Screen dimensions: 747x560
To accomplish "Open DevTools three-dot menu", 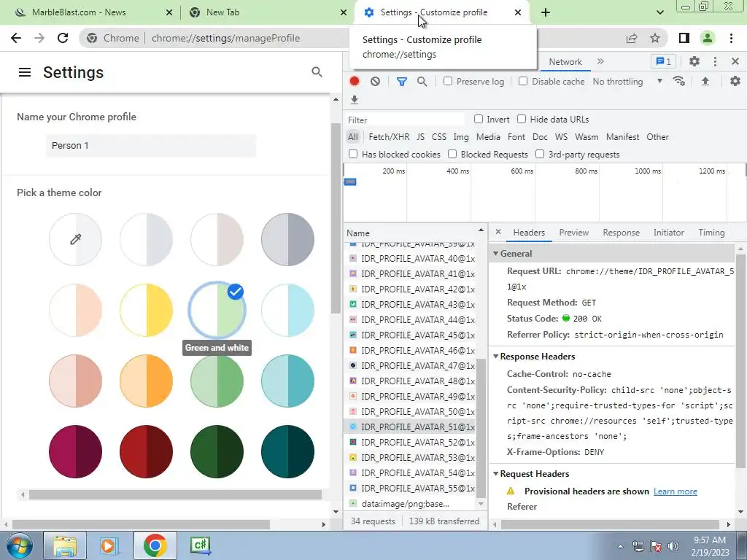I will pos(715,61).
